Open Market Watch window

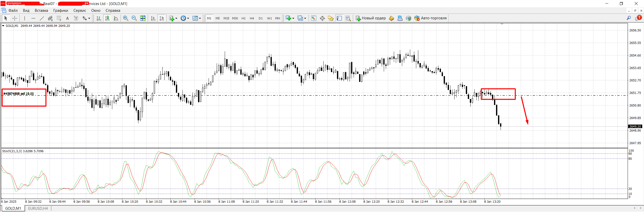pyautogui.click(x=314, y=18)
